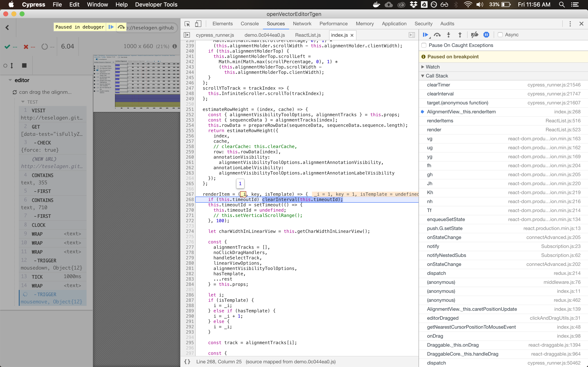Toggle the device emulation toolbar
Screen dimensions: 588x367
coord(198,23)
